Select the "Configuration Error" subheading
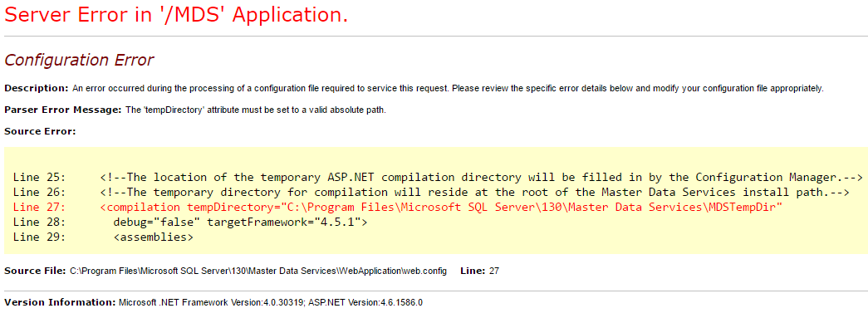This screenshot has width=868, height=313. coord(79,60)
